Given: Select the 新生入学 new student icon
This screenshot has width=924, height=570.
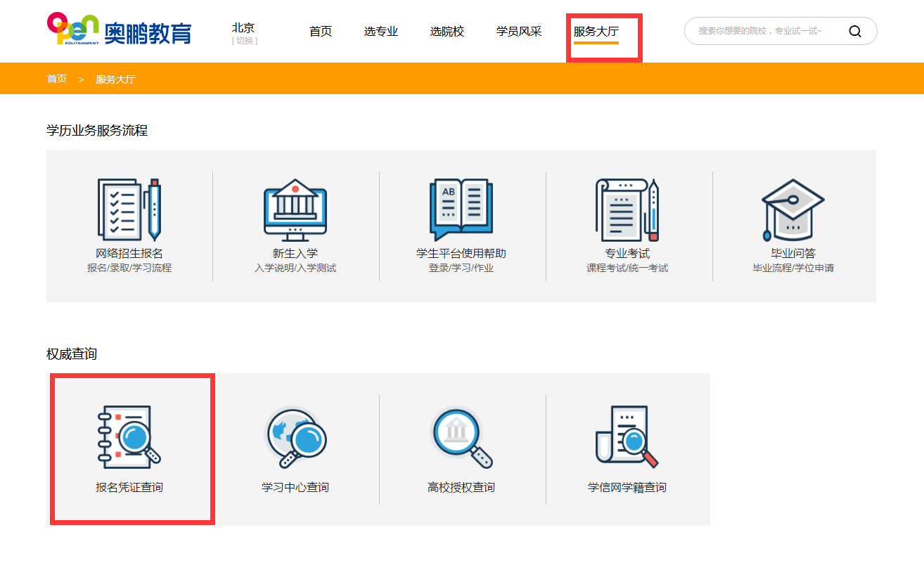Looking at the screenshot, I should pyautogui.click(x=295, y=209).
